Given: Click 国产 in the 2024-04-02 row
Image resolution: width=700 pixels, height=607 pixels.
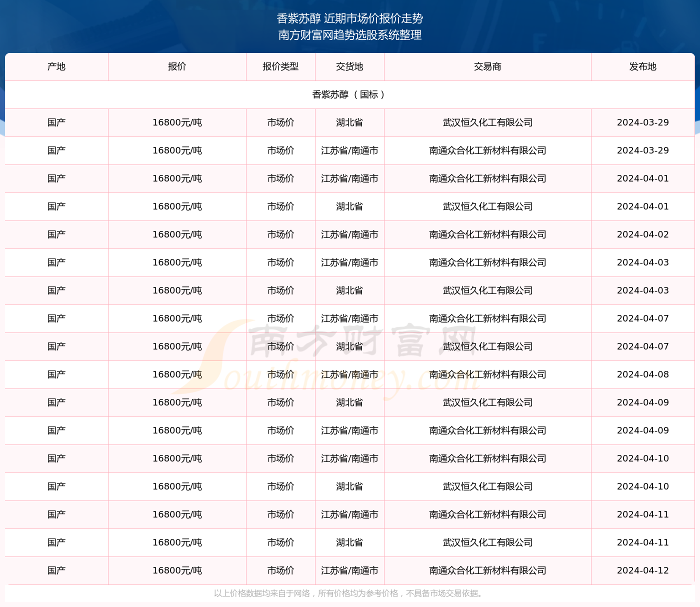Looking at the screenshot, I should [56, 234].
